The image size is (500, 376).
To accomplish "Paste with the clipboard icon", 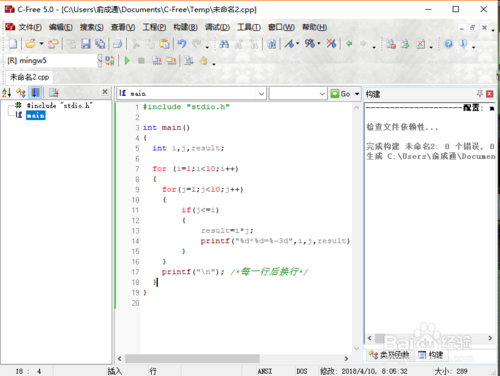I will tap(164, 44).
